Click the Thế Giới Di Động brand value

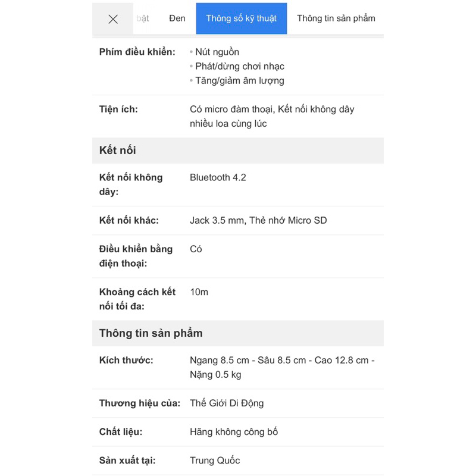227,403
